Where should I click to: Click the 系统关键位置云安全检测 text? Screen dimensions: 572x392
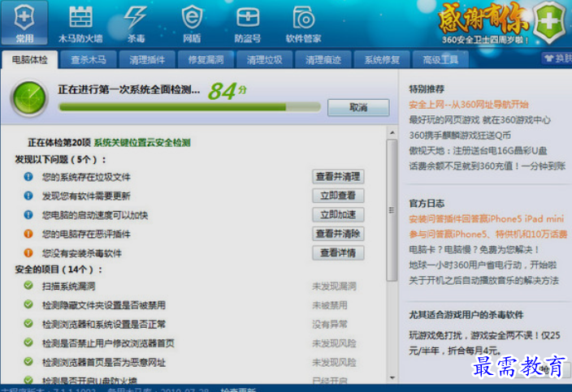coord(142,143)
